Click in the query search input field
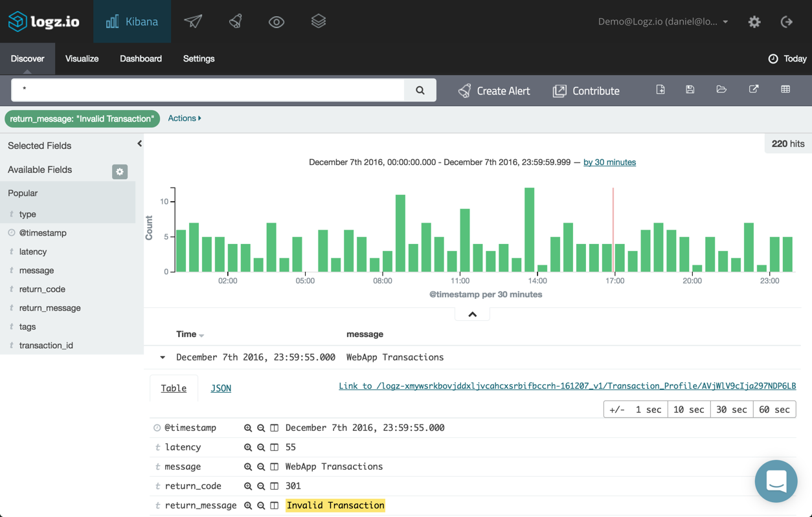 pyautogui.click(x=208, y=90)
